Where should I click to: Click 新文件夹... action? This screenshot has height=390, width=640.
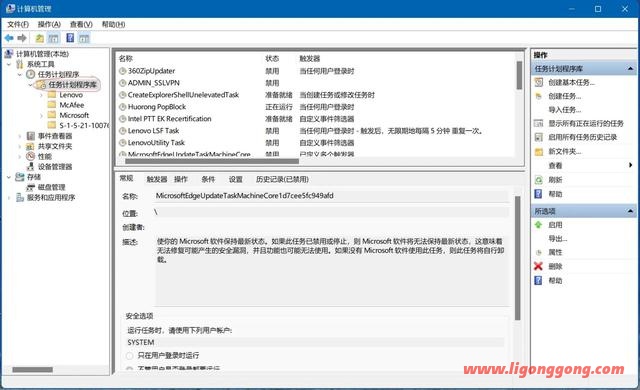(x=564, y=151)
